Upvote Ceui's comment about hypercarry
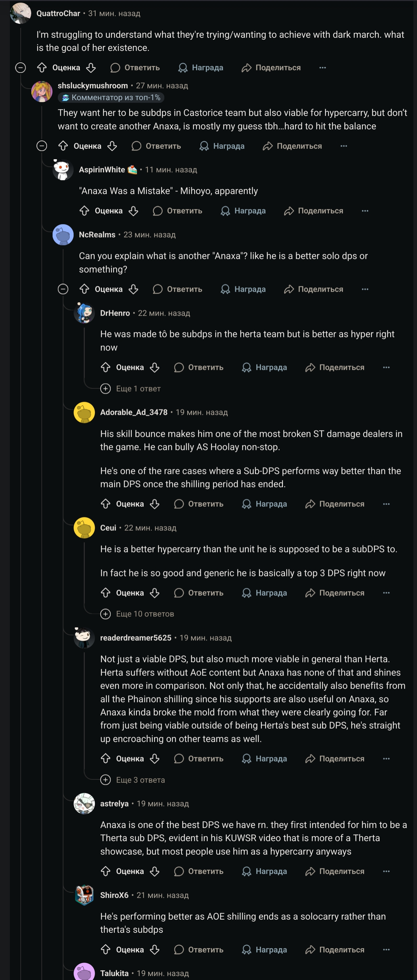This screenshot has height=980, width=417. pos(105,593)
